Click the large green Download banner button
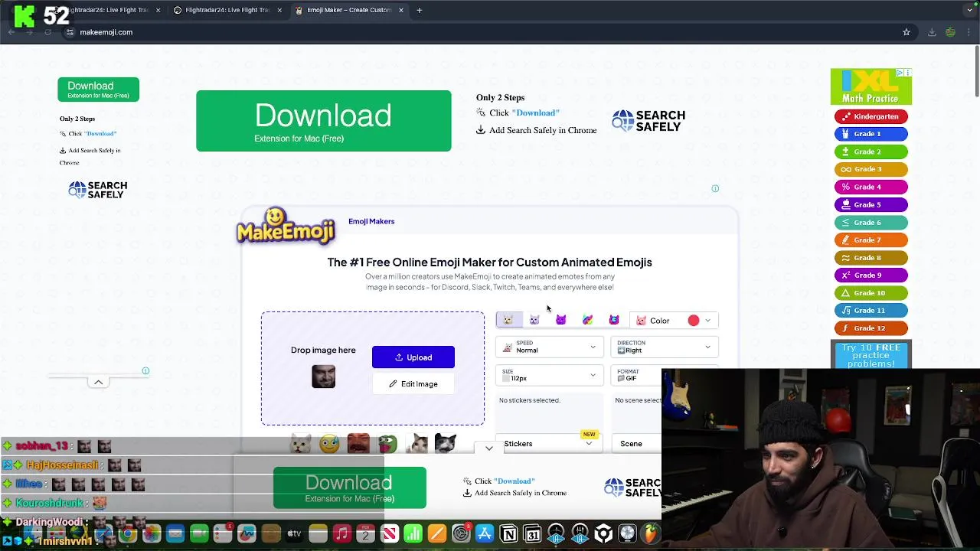Image resolution: width=980 pixels, height=551 pixels. click(x=324, y=121)
